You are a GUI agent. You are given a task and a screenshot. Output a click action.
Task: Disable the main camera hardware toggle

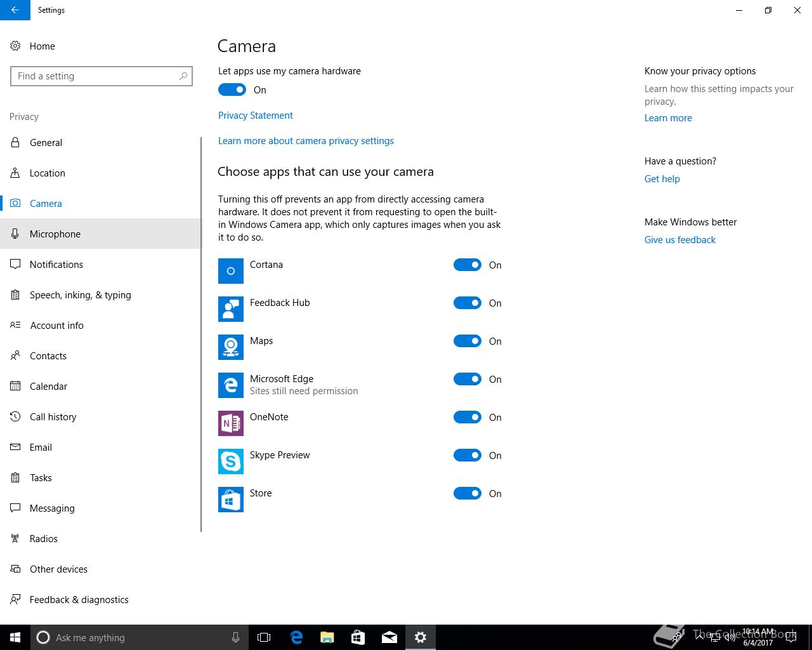point(232,90)
